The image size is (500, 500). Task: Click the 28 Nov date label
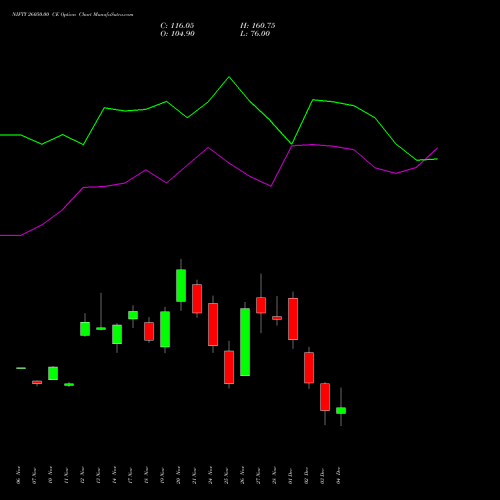(274, 475)
